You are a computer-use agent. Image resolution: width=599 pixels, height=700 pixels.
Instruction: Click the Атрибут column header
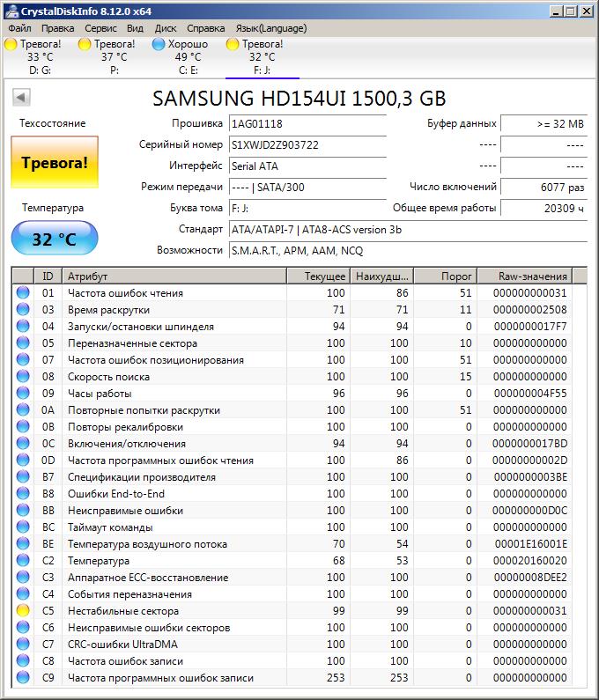174,276
